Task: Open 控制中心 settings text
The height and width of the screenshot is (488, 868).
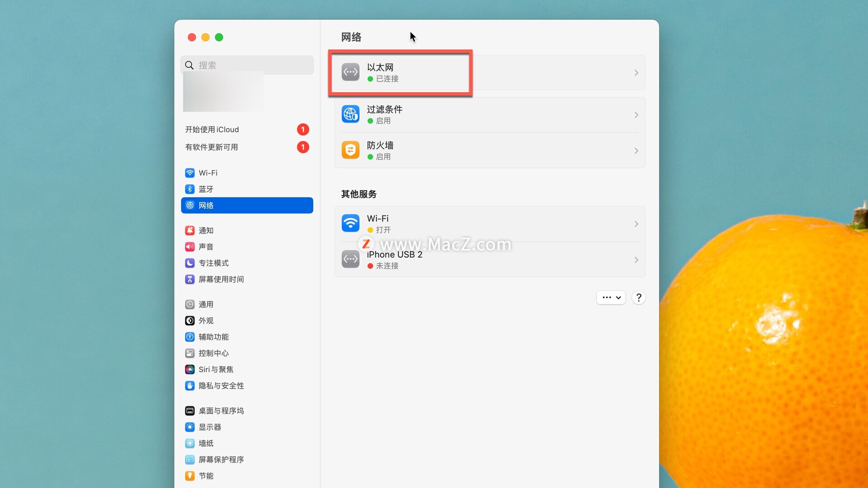Action: 214,354
